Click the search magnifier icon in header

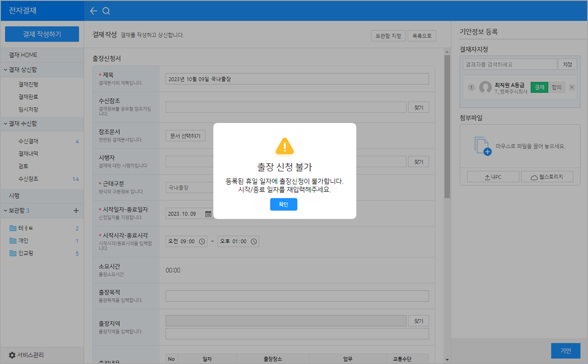(x=106, y=11)
